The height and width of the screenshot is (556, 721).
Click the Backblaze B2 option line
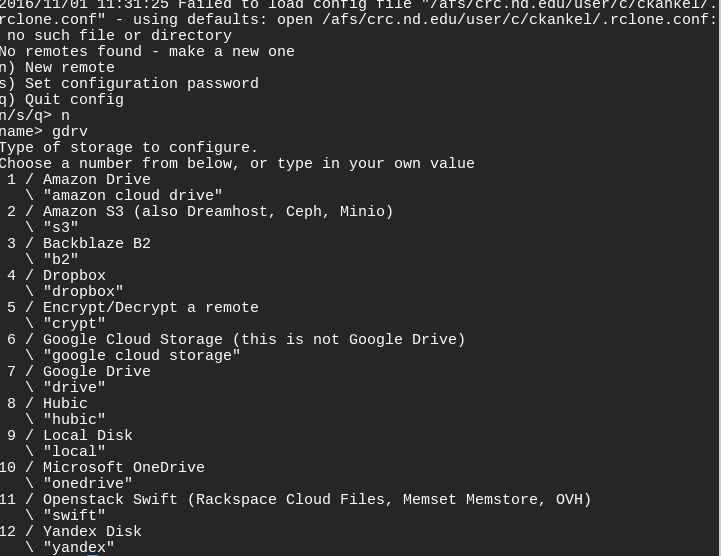[x=96, y=244]
